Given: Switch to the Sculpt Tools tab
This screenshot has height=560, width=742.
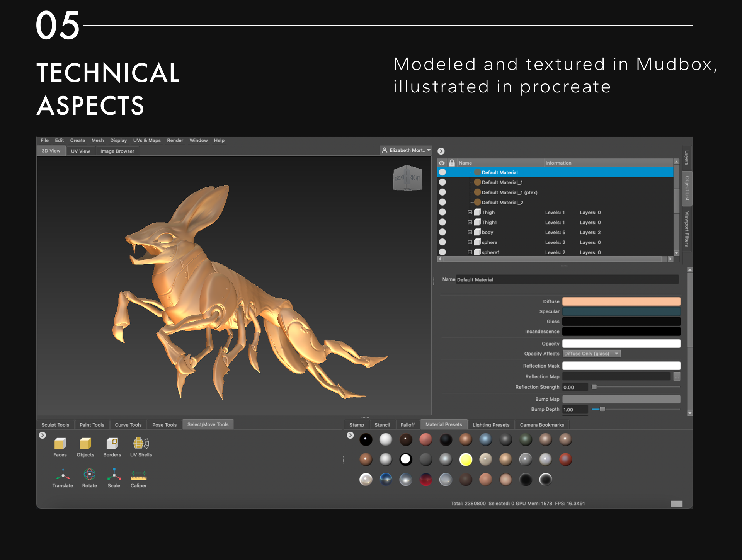Looking at the screenshot, I should point(55,425).
